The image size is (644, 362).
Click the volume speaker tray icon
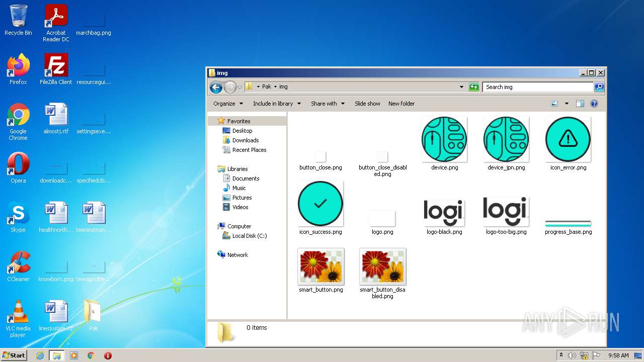coord(572,355)
